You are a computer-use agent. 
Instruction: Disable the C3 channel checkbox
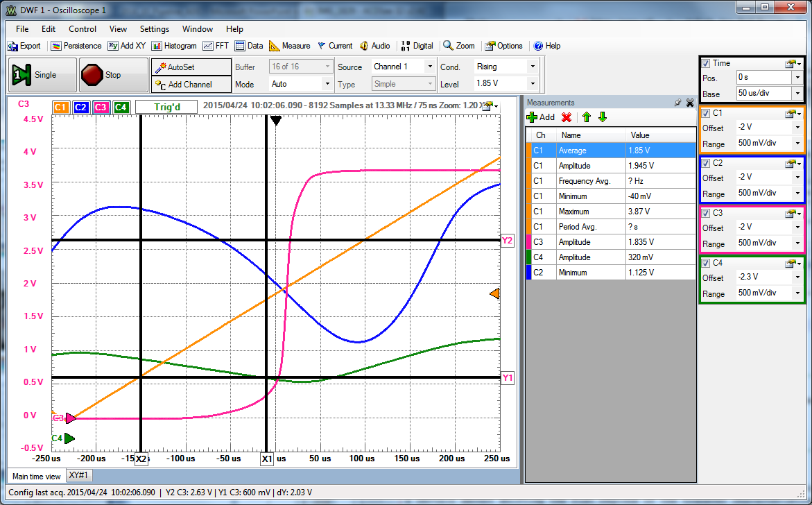[706, 213]
